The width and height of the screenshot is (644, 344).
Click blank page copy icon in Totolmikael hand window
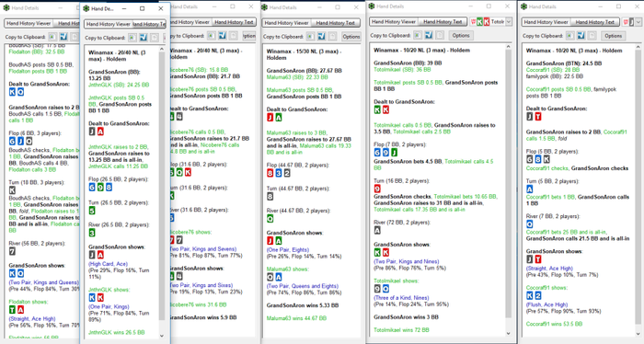point(440,35)
